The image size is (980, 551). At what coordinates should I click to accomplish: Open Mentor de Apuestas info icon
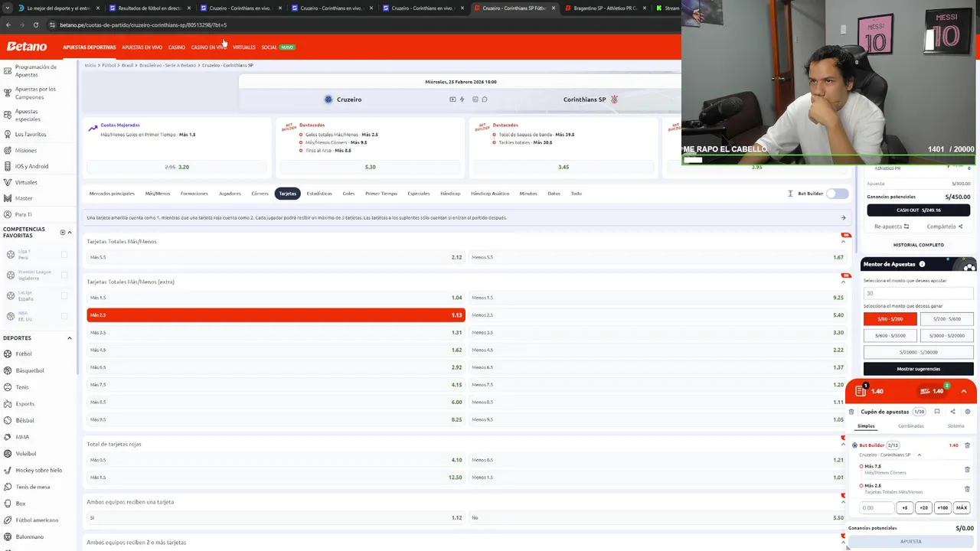[922, 265]
